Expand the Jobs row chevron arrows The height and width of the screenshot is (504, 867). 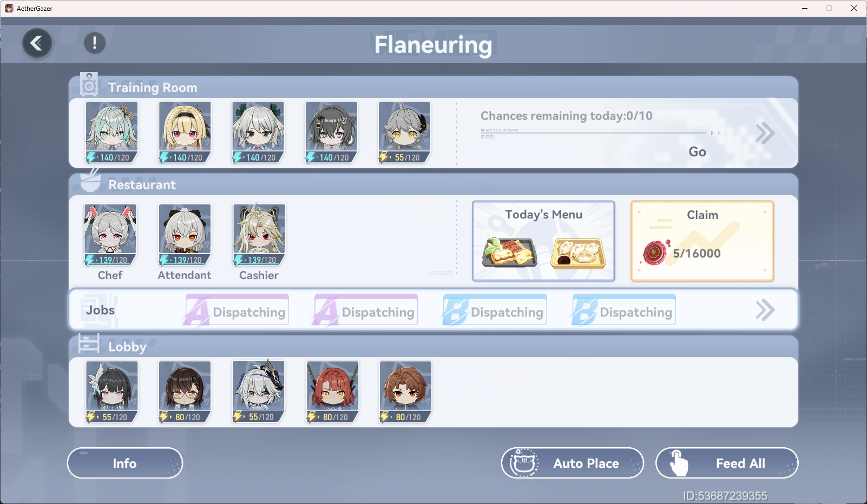tap(765, 310)
